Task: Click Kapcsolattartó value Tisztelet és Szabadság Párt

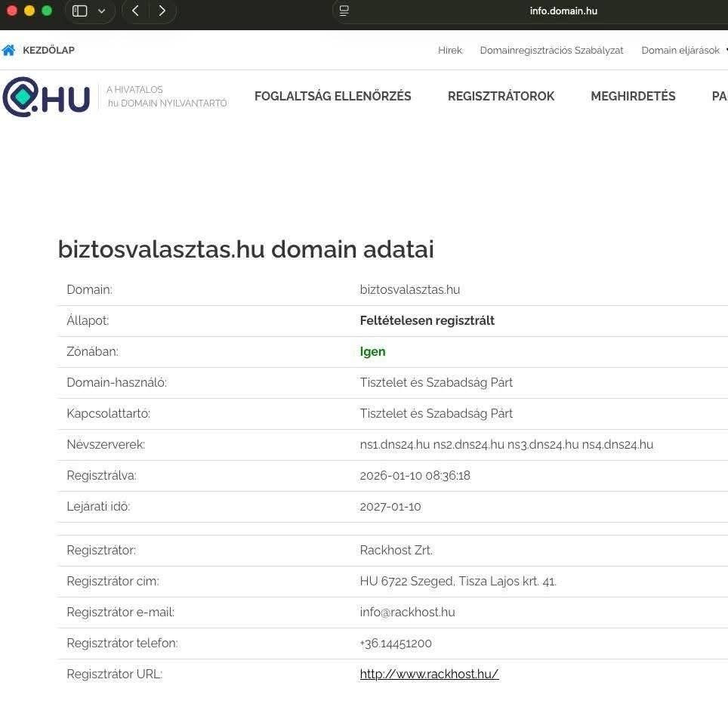Action: [436, 413]
